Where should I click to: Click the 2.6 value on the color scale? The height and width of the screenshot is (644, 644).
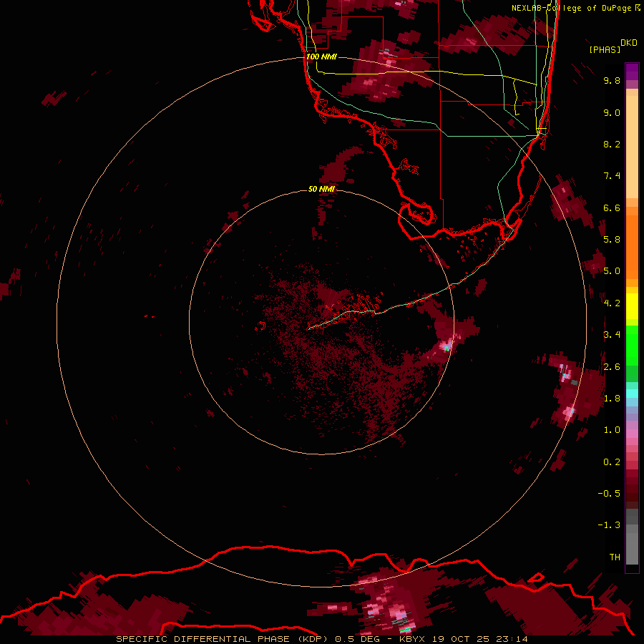coord(612,367)
